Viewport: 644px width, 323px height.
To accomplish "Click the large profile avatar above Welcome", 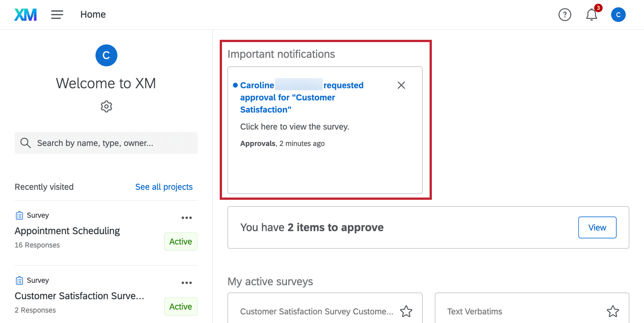I will (x=106, y=55).
